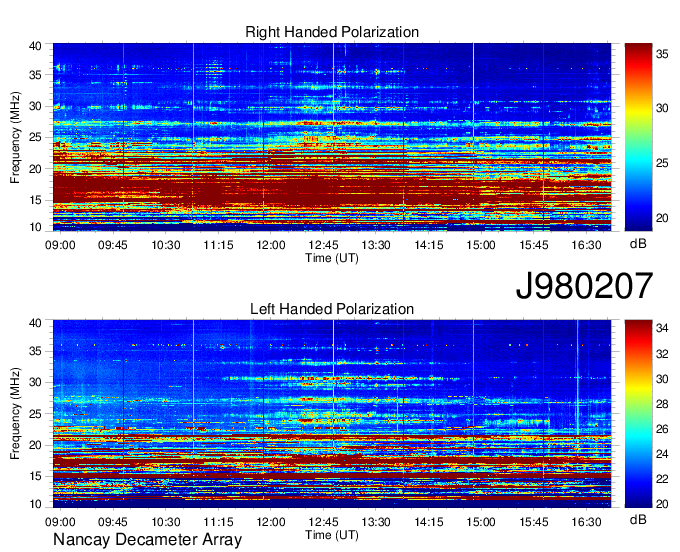The width and height of the screenshot is (680, 552).
Task: Click the "Left Handed Polarization" plot title
Action: tap(332, 309)
